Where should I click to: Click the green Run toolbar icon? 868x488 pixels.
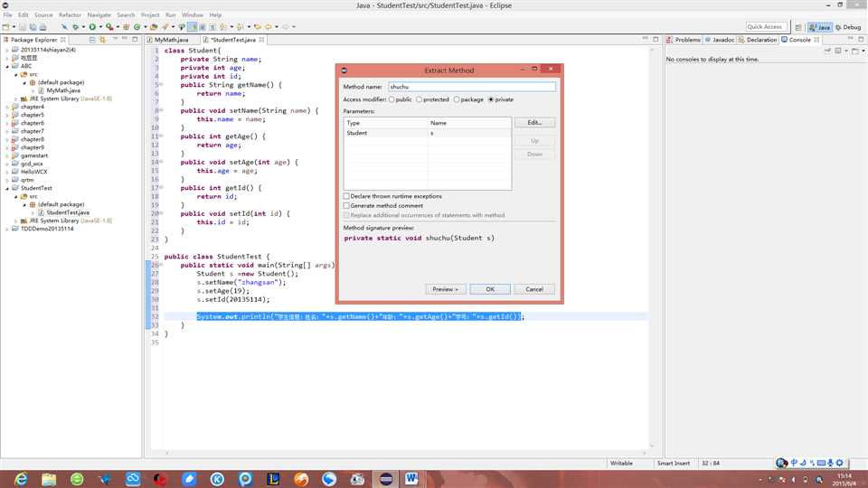[x=90, y=27]
